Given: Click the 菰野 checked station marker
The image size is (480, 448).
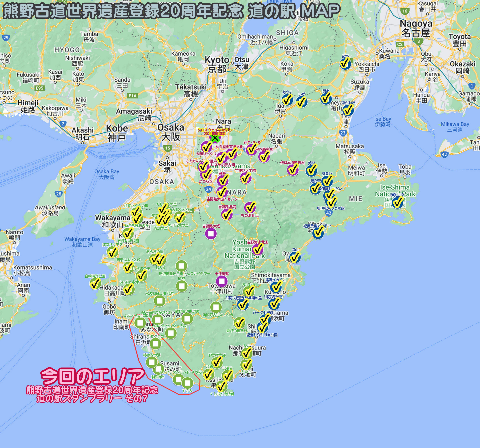Looking at the screenshot, I should 345,64.
